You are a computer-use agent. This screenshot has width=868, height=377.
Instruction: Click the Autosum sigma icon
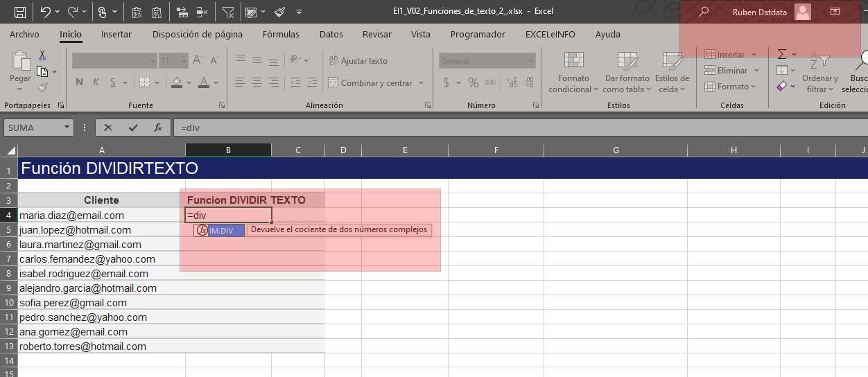click(782, 53)
